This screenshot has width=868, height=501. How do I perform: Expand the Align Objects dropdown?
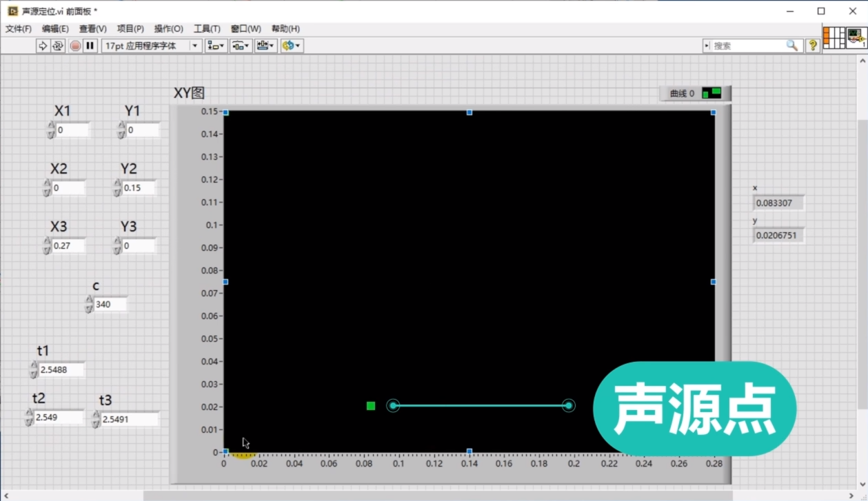pyautogui.click(x=216, y=45)
